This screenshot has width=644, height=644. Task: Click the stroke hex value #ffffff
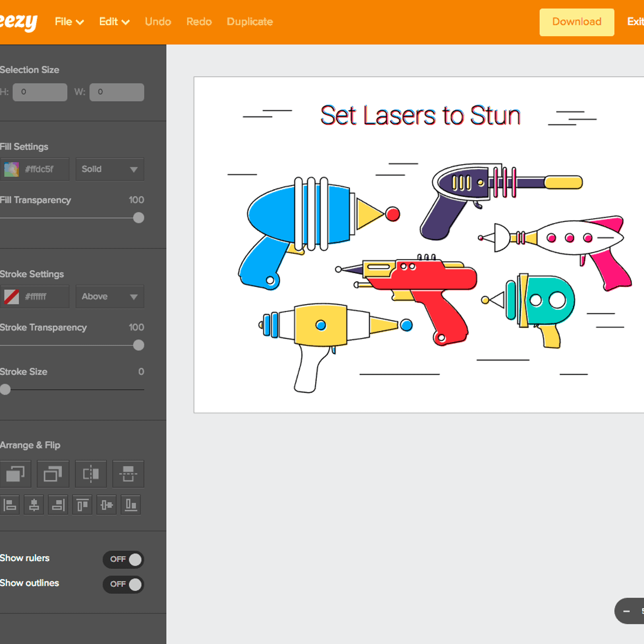(36, 297)
